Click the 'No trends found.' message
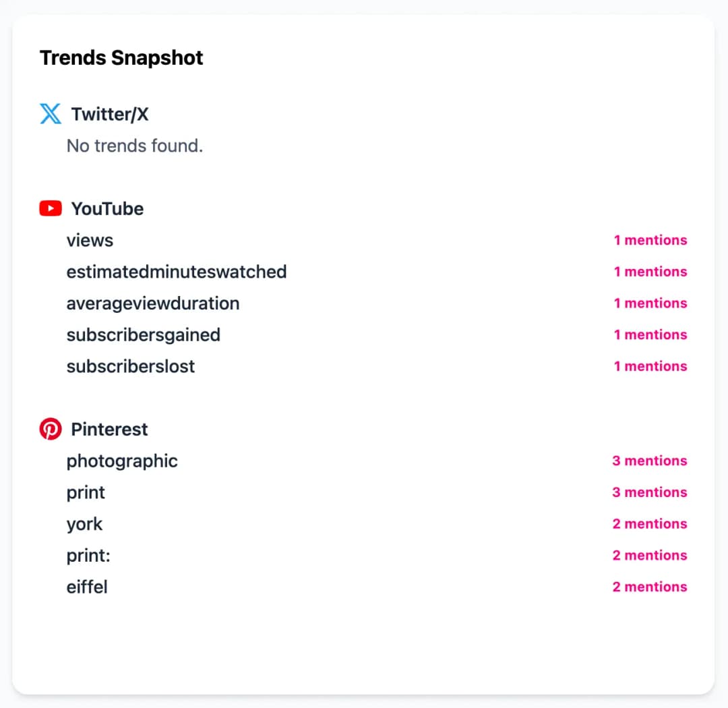 134,146
